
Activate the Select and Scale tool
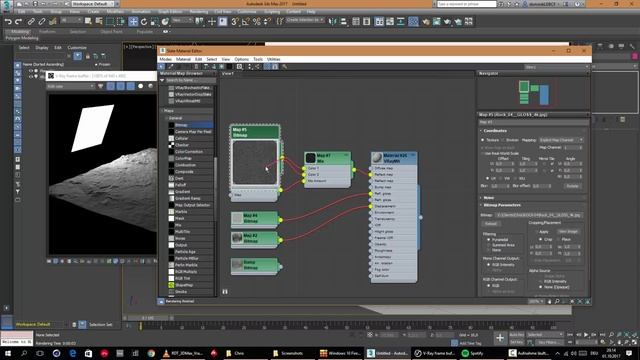(x=154, y=21)
